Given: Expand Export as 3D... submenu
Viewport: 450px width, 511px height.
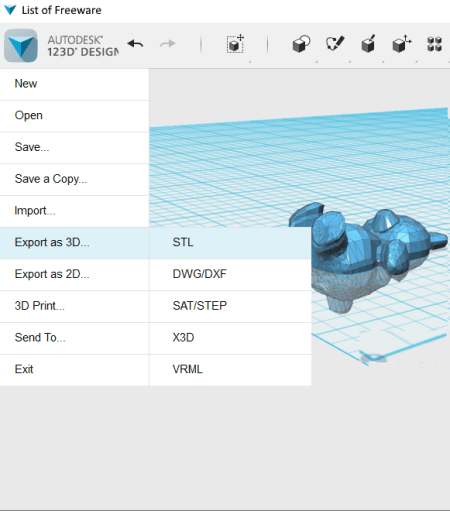Looking at the screenshot, I should 74,243.
